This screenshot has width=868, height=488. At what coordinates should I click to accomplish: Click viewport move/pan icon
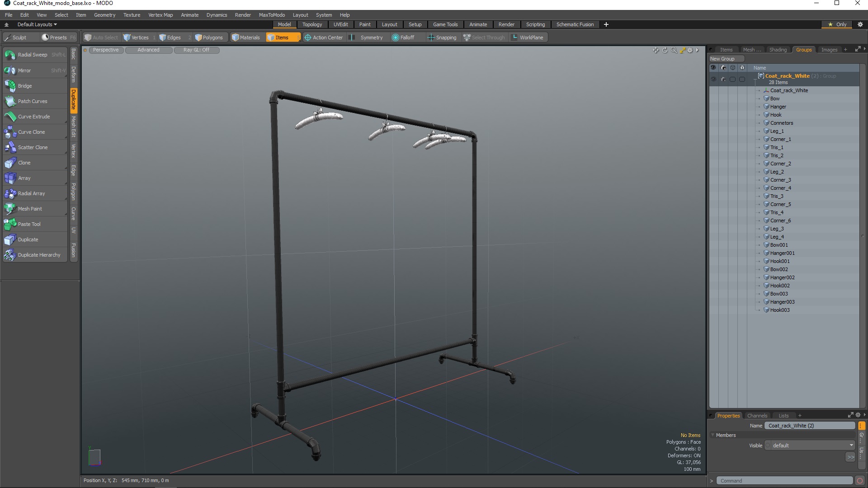click(x=656, y=50)
